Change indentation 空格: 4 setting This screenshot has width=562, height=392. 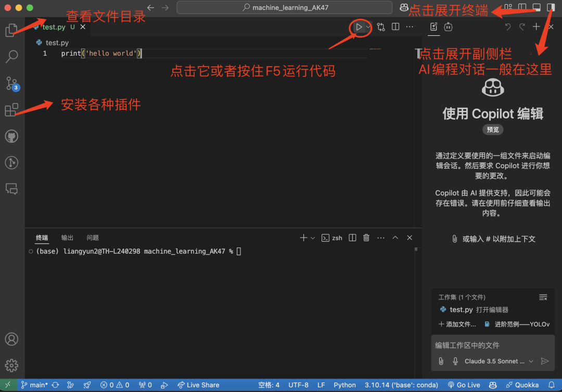point(269,385)
